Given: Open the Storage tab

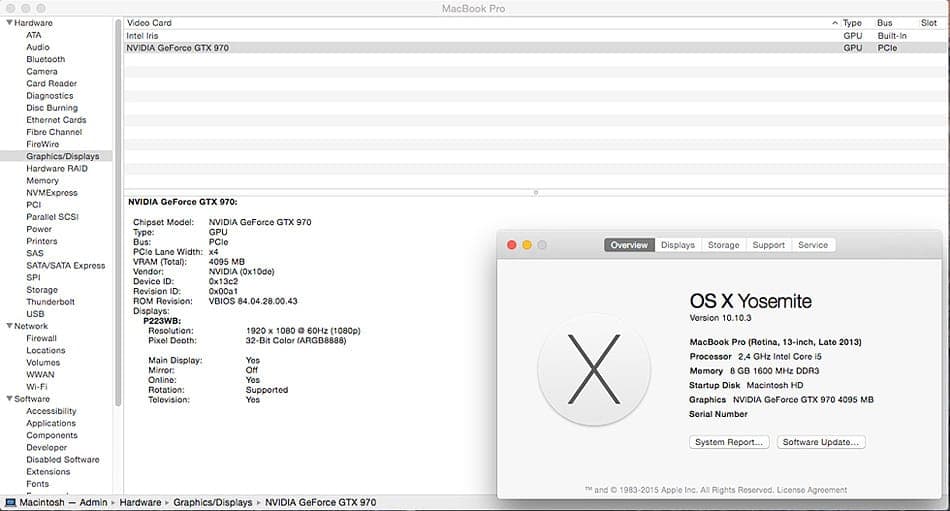Looking at the screenshot, I should (x=723, y=245).
